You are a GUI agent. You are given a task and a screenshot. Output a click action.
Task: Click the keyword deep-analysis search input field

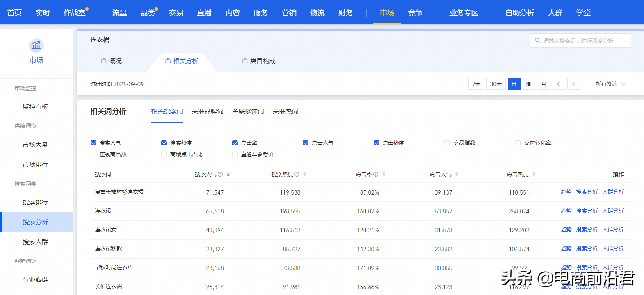coord(581,41)
